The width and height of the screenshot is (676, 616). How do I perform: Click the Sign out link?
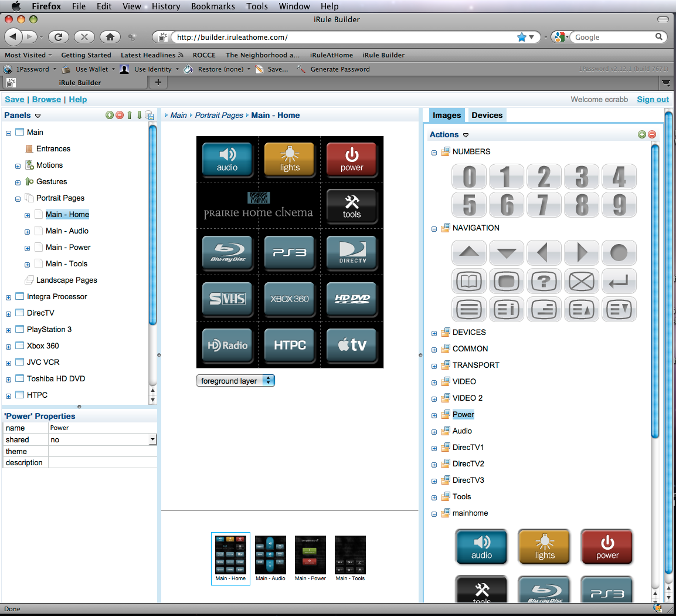(653, 99)
